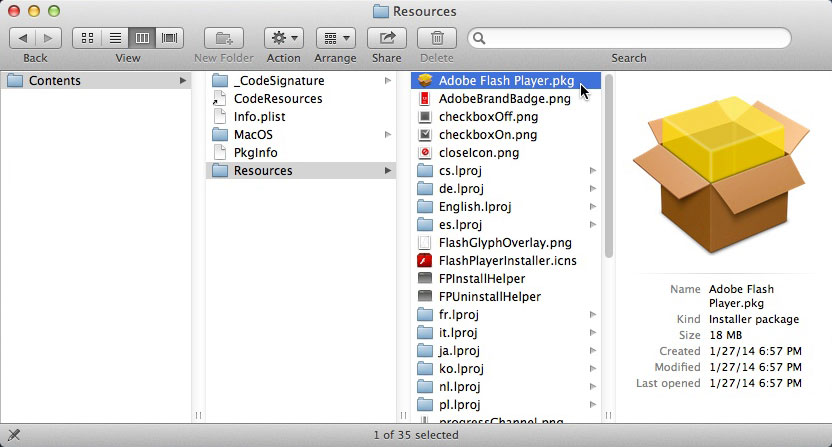The width and height of the screenshot is (832, 447).
Task: Click the magnifying glass search icon
Action: click(x=479, y=38)
